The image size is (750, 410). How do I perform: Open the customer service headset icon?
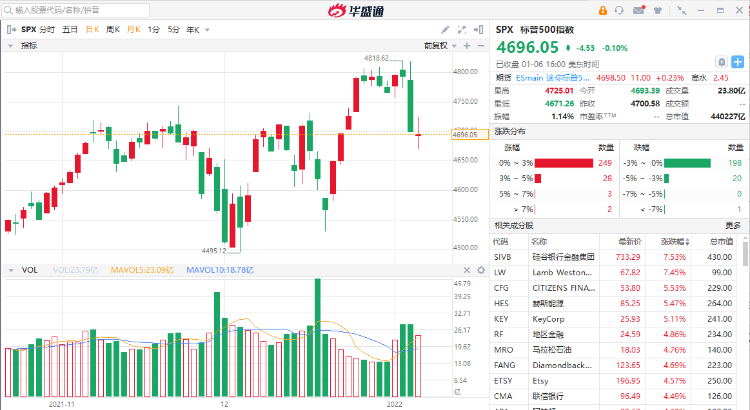[619, 10]
